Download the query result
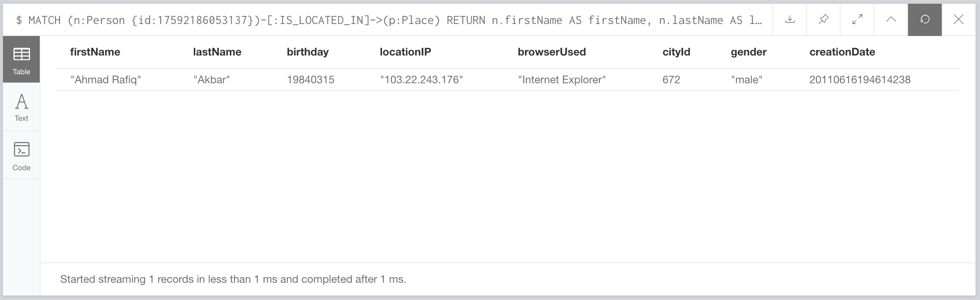Image resolution: width=980 pixels, height=300 pixels. click(790, 19)
